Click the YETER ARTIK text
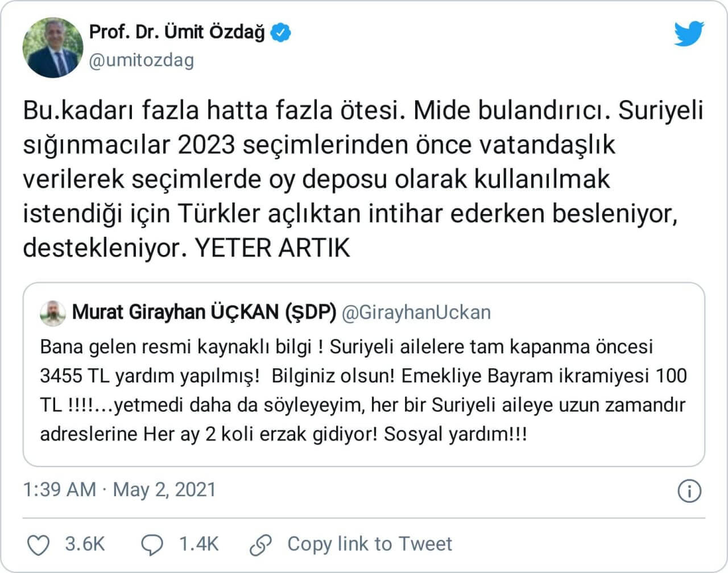This screenshot has width=728, height=573. click(272, 249)
